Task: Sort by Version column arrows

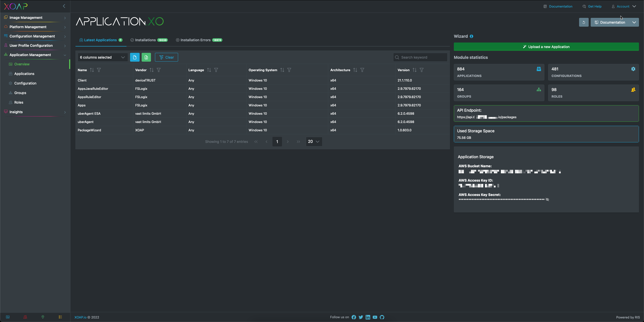Action: (415, 70)
